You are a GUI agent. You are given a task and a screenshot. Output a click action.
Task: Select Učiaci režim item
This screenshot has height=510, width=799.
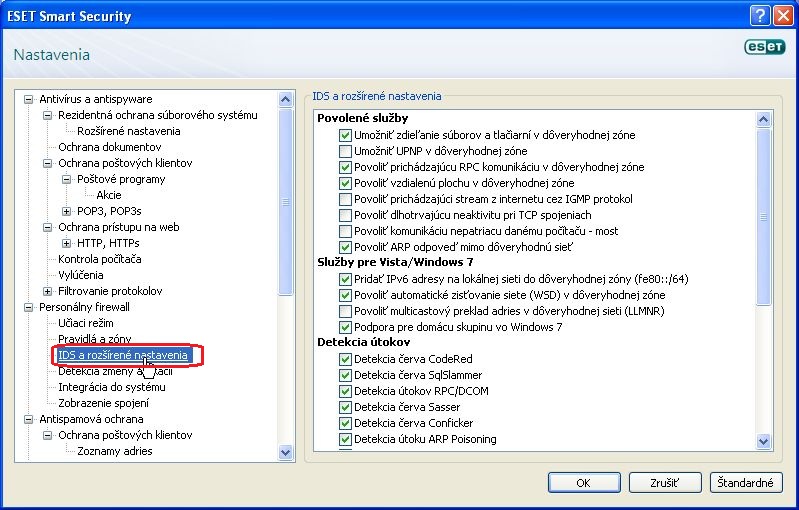tap(86, 323)
